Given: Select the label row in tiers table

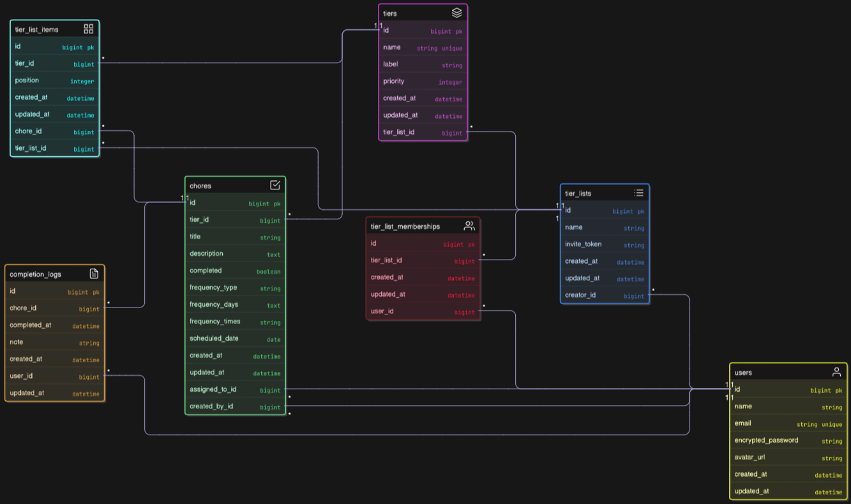Looking at the screenshot, I should tap(423, 64).
